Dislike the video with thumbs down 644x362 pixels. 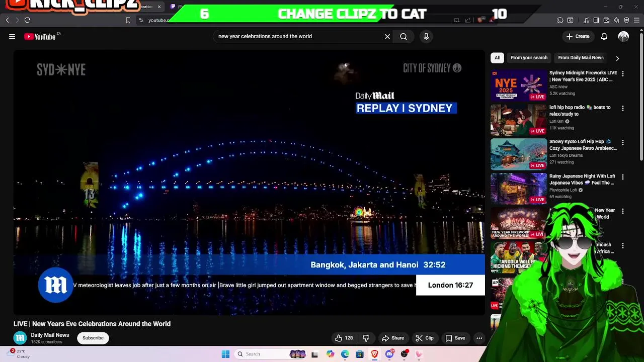click(366, 338)
